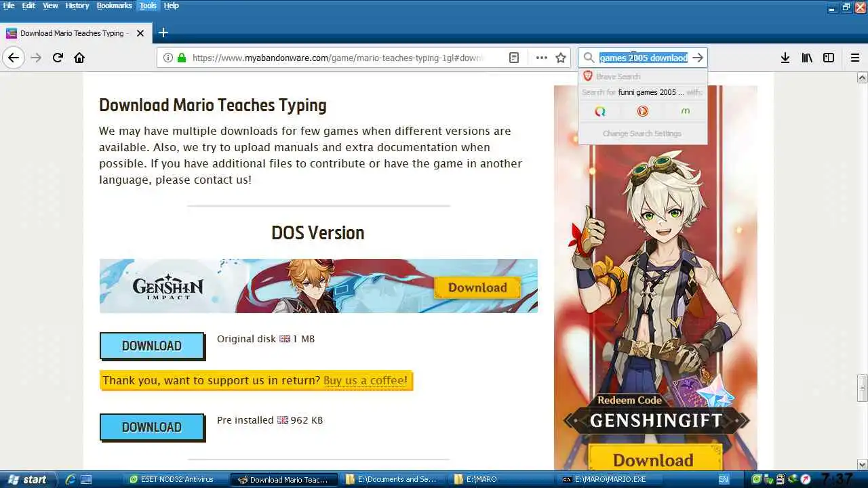Click the myabandonware URL address field
The width and height of the screenshot is (868, 488).
coord(339,58)
